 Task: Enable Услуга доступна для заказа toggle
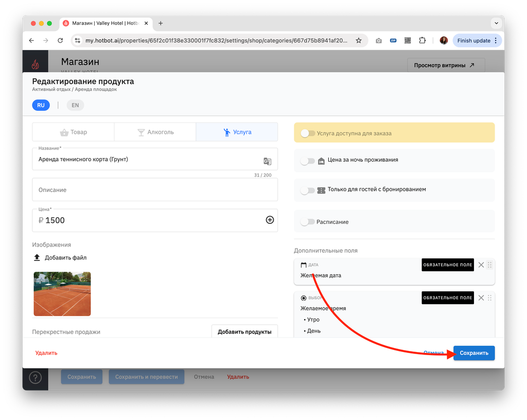(308, 133)
